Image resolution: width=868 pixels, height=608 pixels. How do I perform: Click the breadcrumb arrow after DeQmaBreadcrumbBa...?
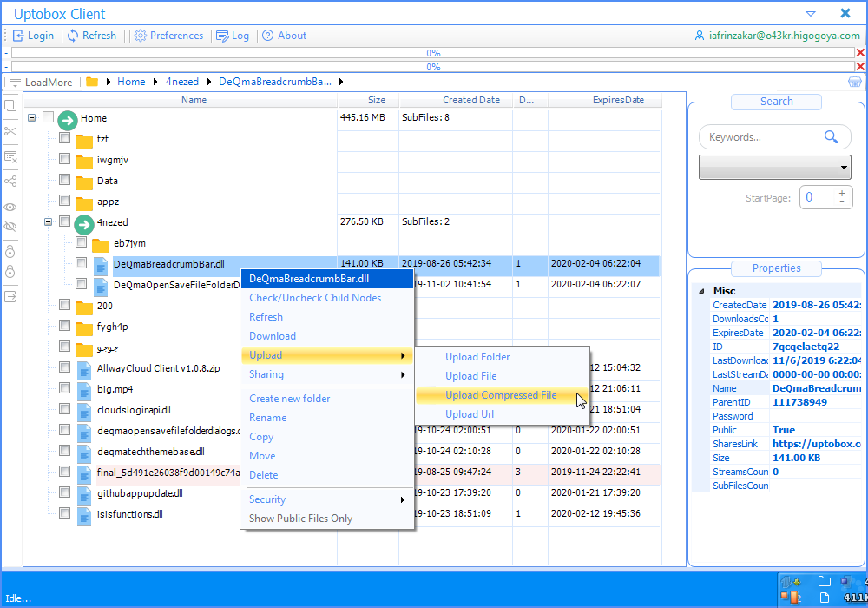341,82
